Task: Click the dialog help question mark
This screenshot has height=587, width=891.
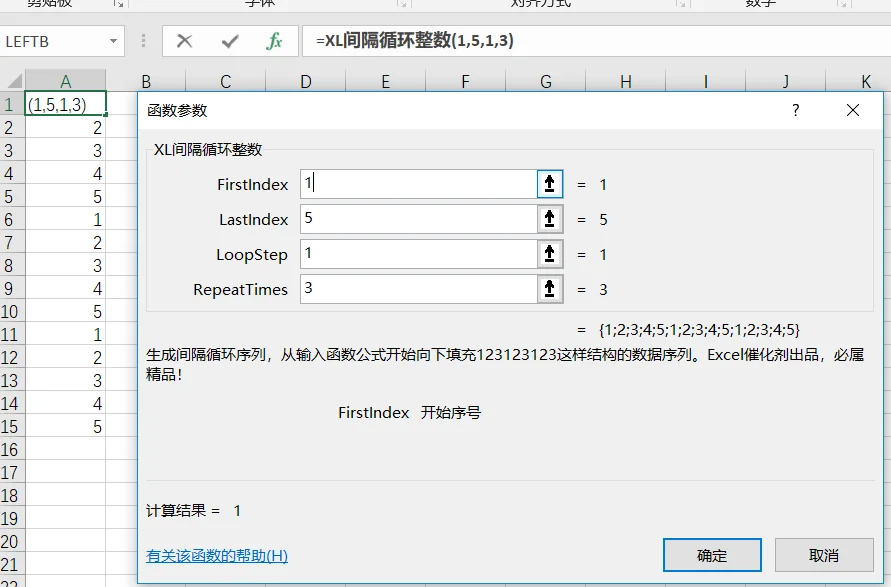Action: tap(796, 110)
